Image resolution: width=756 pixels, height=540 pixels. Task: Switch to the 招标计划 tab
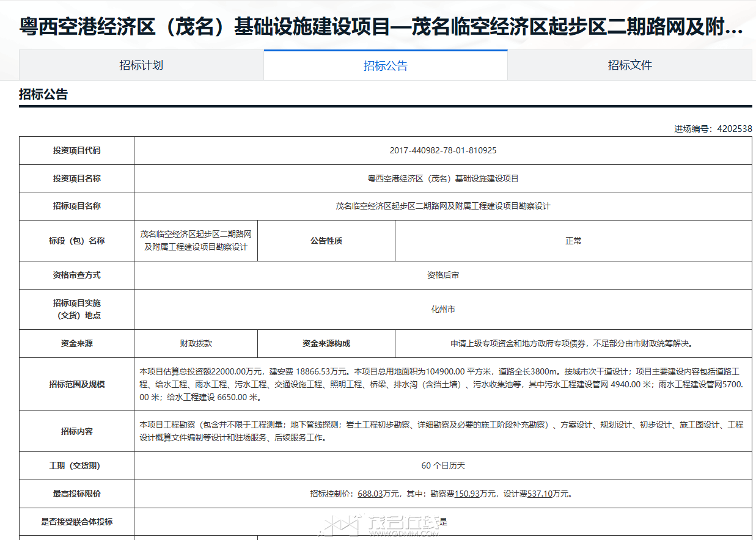pos(141,65)
